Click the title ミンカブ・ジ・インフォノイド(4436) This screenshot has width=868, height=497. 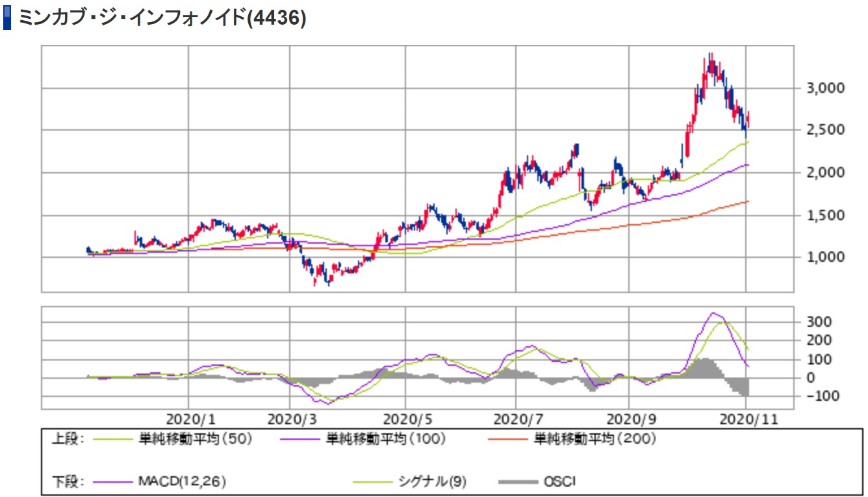(x=162, y=18)
